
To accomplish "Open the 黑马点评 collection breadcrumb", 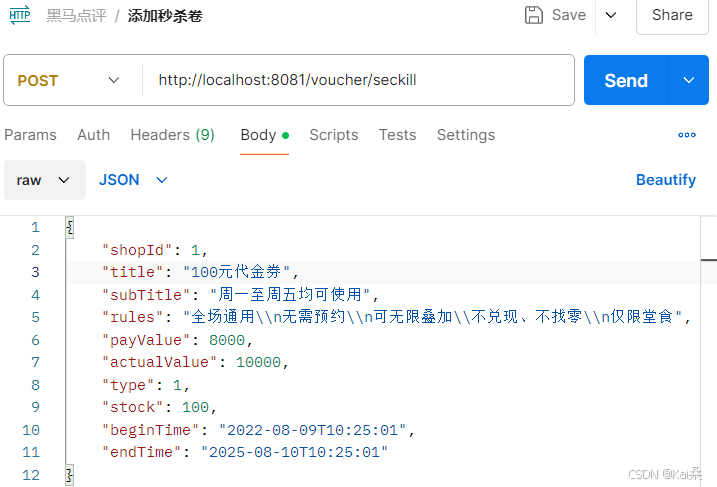I will click(x=76, y=16).
